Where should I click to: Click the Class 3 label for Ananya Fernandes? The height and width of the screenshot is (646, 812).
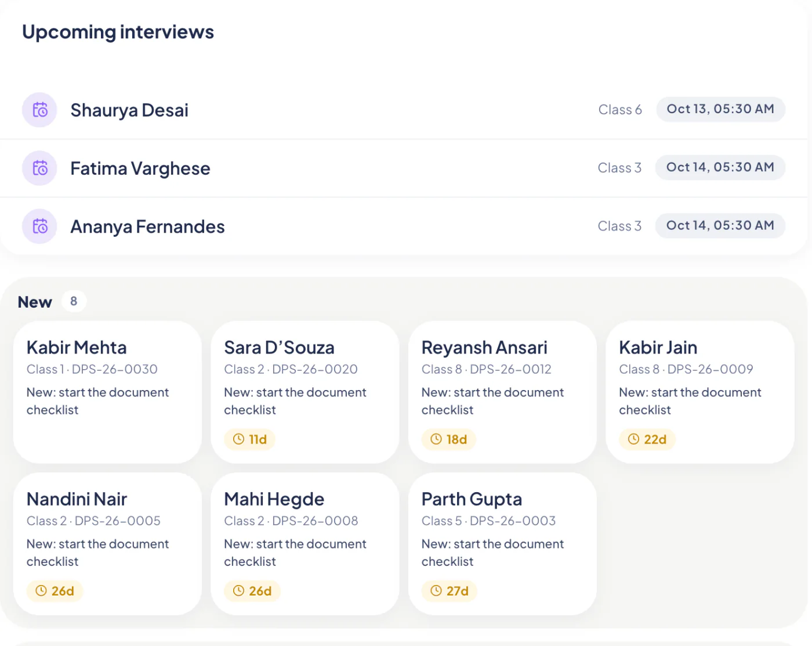(x=619, y=226)
